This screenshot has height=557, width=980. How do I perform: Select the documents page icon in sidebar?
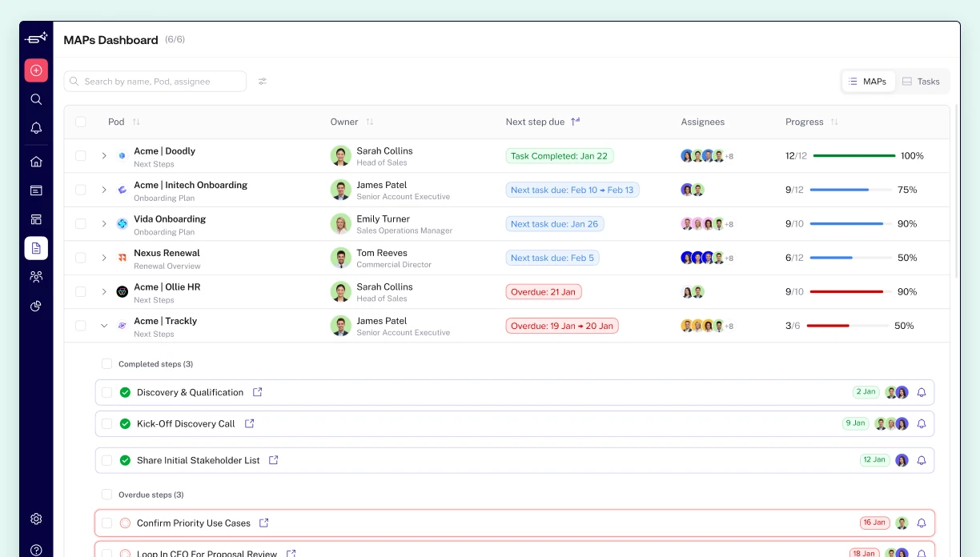coord(36,248)
